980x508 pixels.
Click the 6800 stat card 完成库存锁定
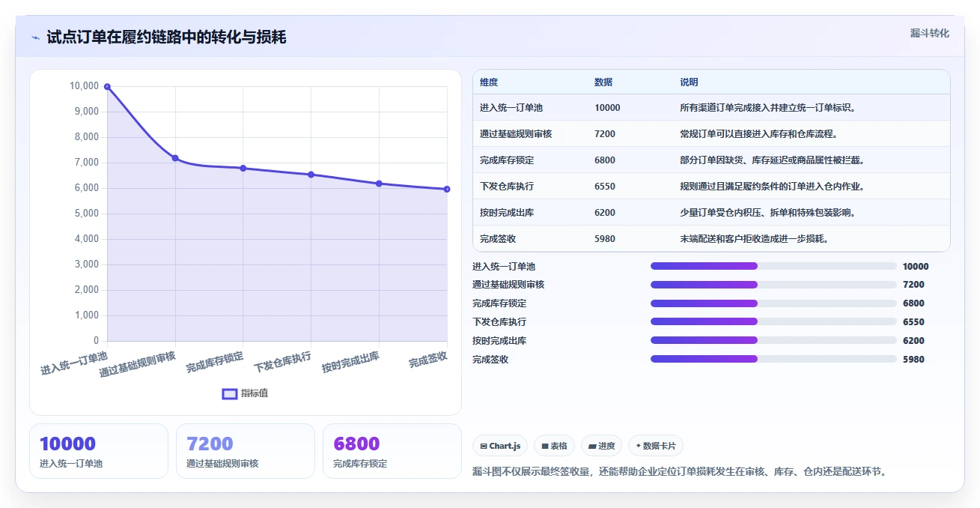tap(392, 451)
